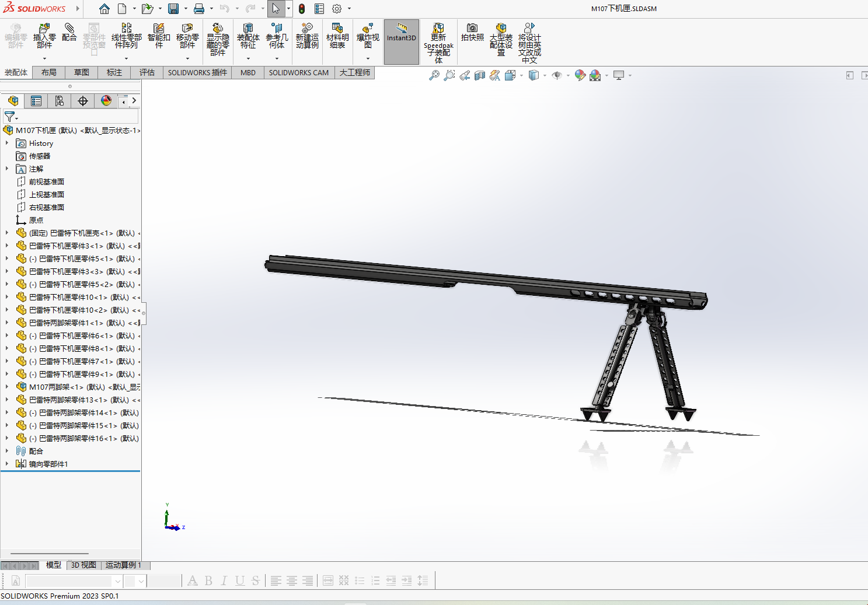The height and width of the screenshot is (605, 868).
Task: Toggle strikethrough text formatting button
Action: point(256,580)
